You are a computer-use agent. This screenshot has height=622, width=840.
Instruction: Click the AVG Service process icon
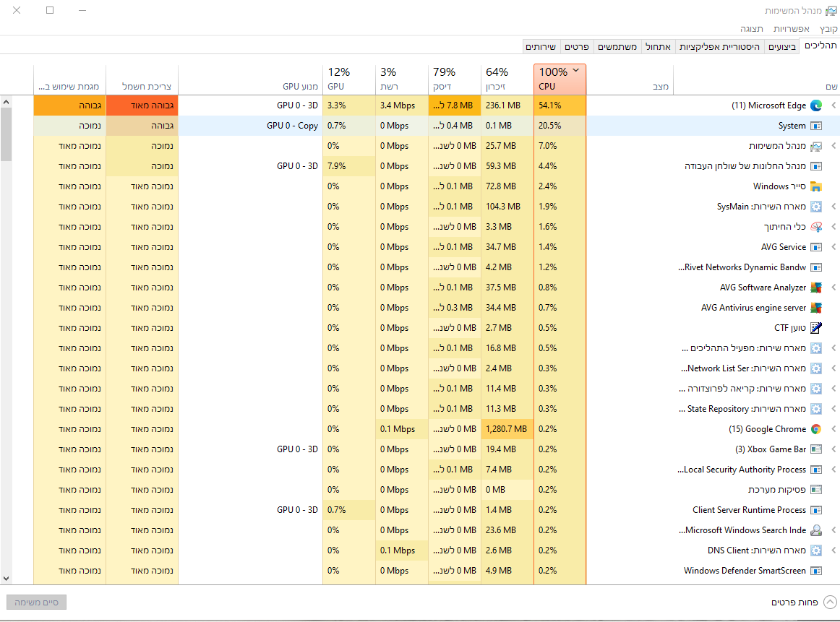pyautogui.click(x=816, y=247)
